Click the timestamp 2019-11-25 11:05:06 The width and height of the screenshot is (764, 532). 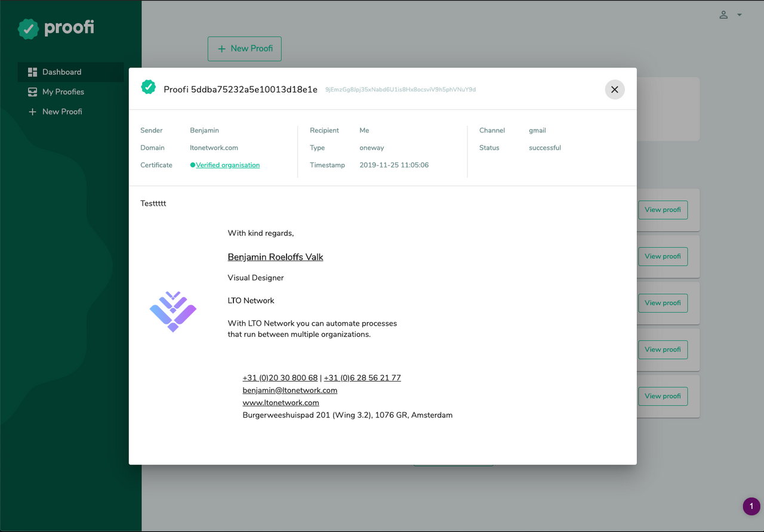tap(394, 165)
